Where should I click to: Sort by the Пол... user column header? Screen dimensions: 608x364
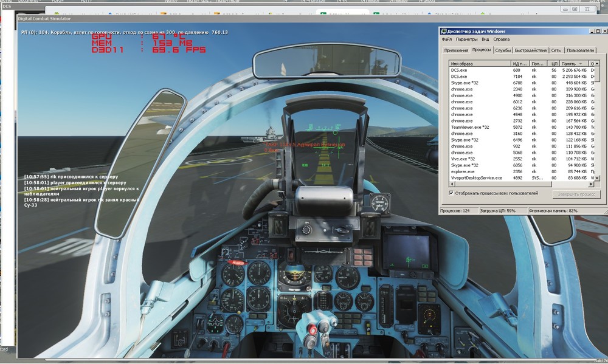pyautogui.click(x=539, y=64)
